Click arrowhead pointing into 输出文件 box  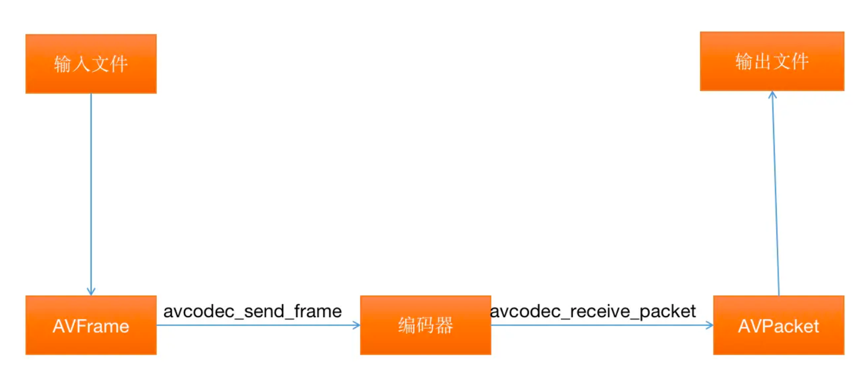tap(772, 95)
